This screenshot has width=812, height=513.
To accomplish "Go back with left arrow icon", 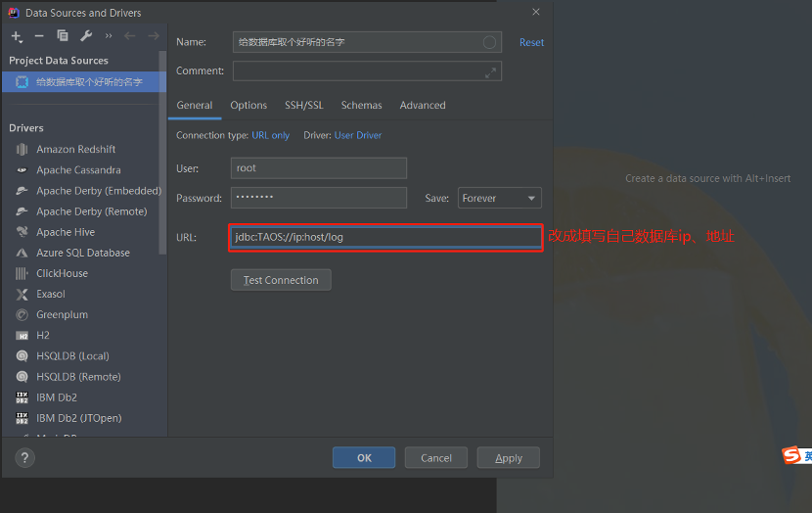I will coord(129,36).
